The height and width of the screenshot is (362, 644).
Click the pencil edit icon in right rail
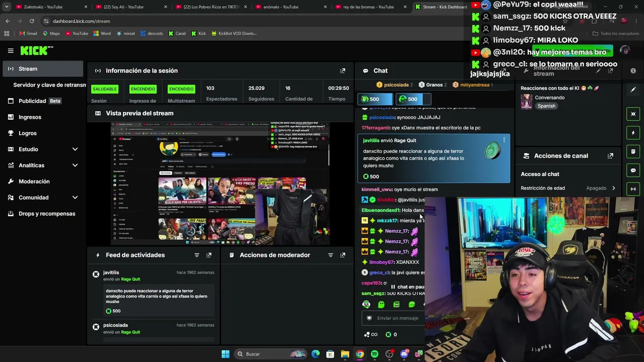[633, 89]
